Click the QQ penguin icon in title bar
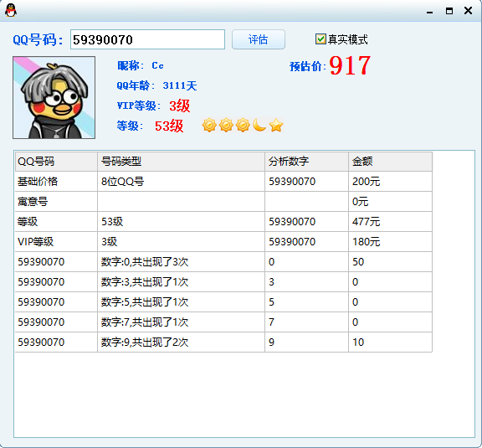 click(11, 10)
